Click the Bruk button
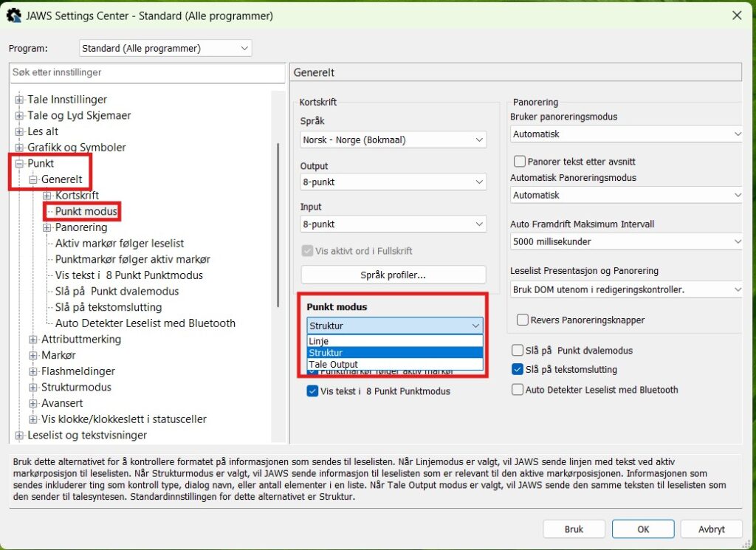The width and height of the screenshot is (756, 550). coord(574,529)
